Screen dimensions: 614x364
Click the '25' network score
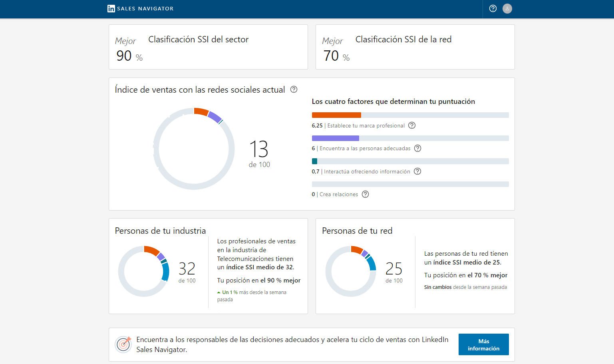pos(394,269)
